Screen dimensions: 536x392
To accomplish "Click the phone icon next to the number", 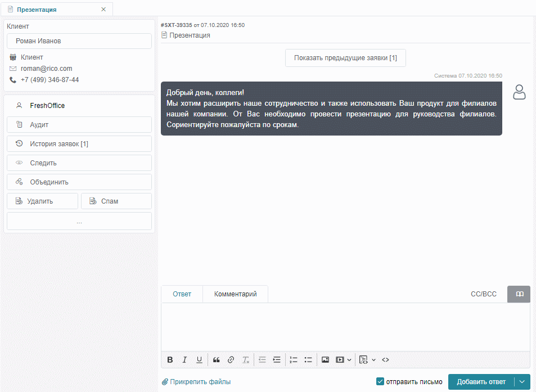I will [13, 80].
